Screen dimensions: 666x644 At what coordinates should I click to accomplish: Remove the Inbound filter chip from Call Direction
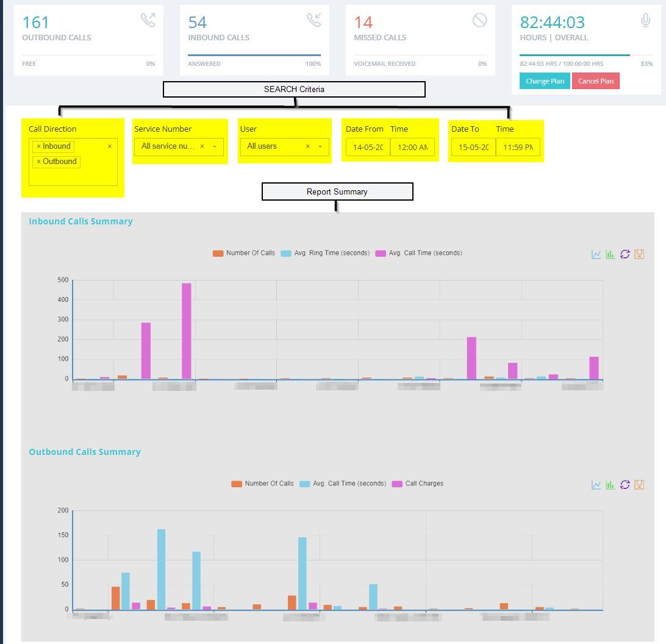point(39,146)
